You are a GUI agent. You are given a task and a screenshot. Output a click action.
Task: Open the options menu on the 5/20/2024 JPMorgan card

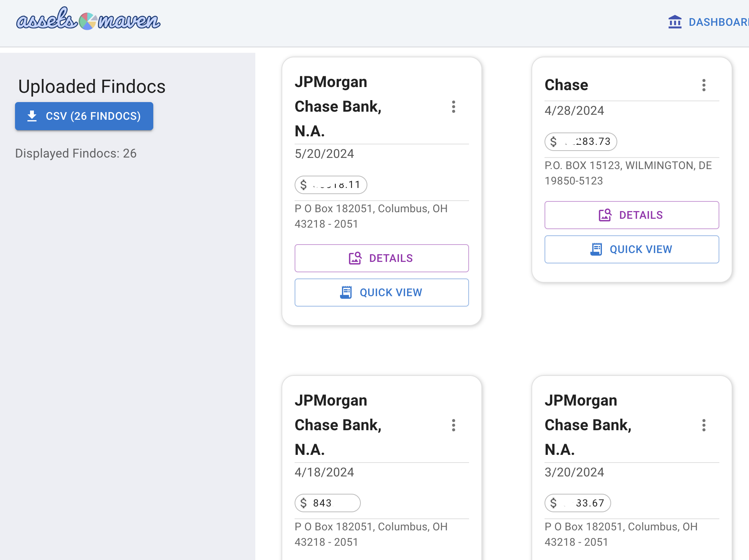pos(454,107)
